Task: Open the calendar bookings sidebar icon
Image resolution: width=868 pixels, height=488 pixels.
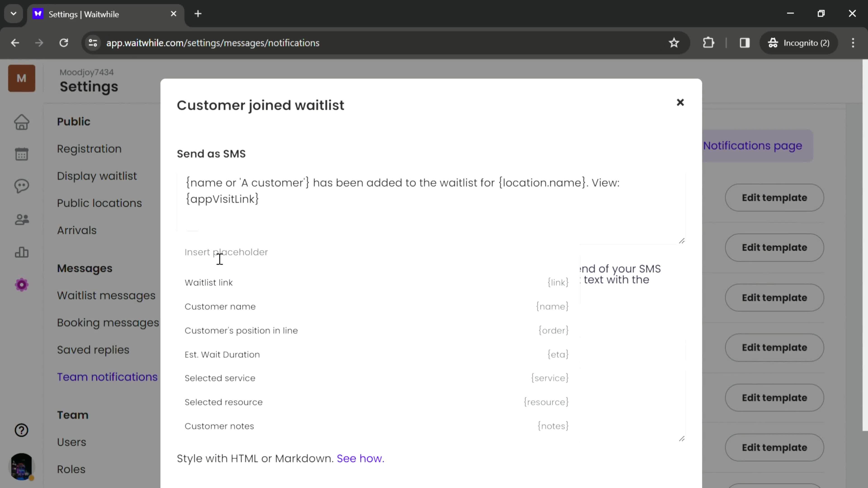Action: pyautogui.click(x=21, y=154)
